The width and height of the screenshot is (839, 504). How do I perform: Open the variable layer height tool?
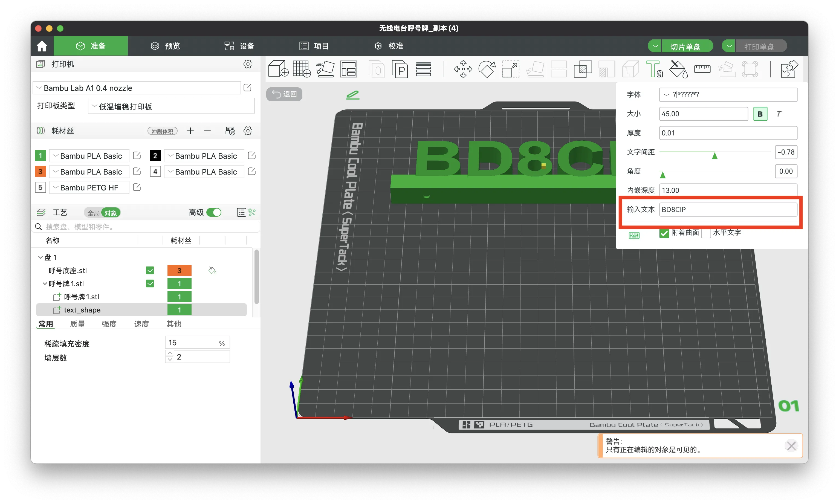point(423,69)
